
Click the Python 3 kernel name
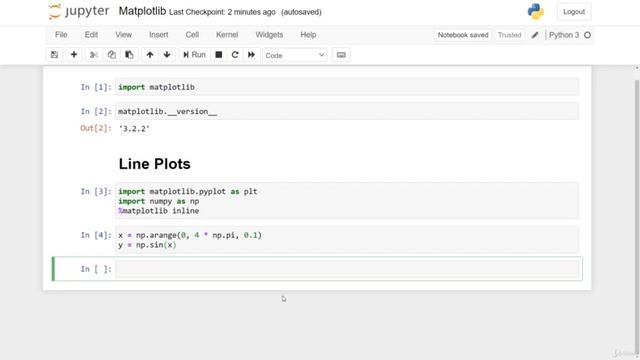564,35
